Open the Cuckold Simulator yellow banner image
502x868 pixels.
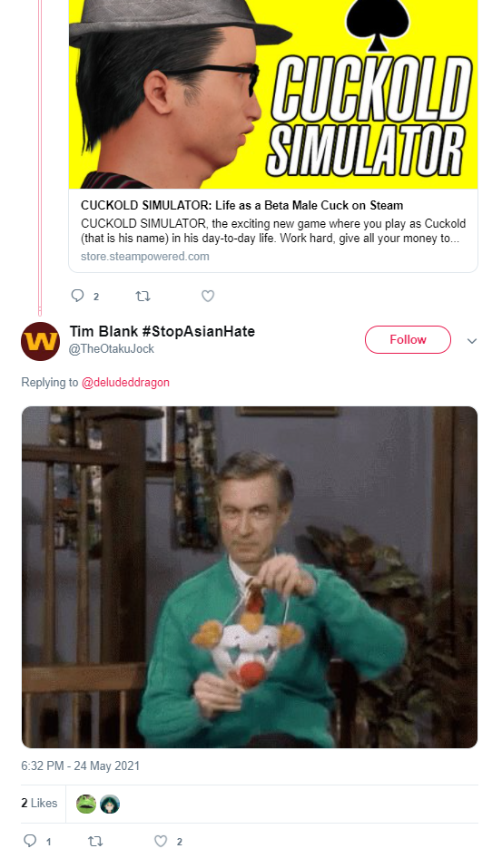pyautogui.click(x=273, y=94)
